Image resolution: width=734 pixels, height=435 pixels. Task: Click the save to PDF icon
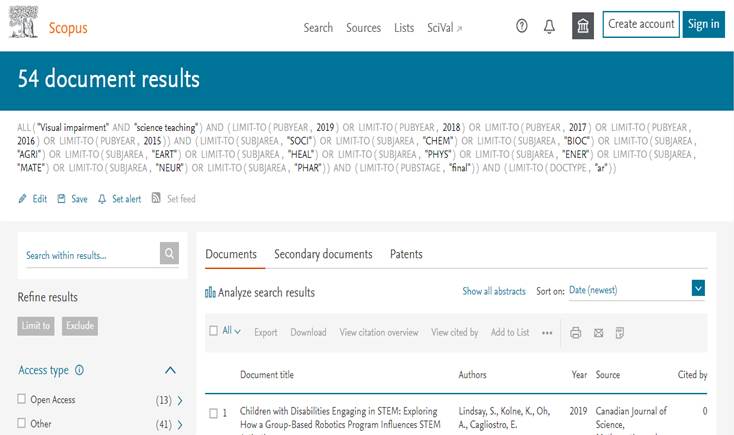coord(620,333)
